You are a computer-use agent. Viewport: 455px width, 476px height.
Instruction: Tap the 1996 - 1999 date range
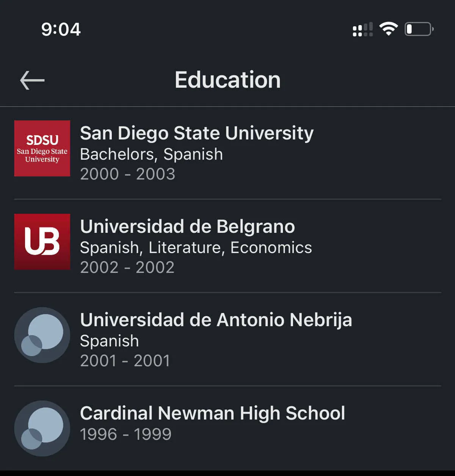click(126, 434)
